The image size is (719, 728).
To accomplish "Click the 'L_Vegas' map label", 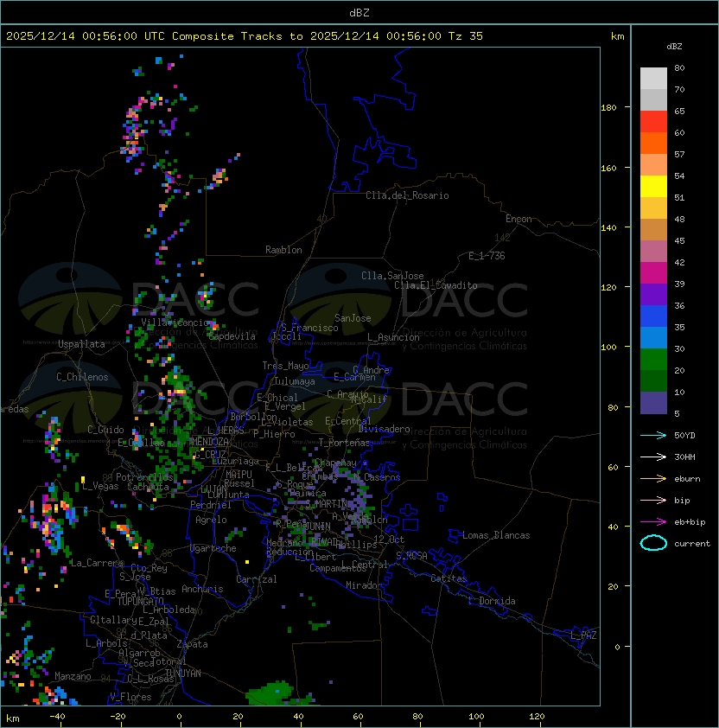I will 100,486.
